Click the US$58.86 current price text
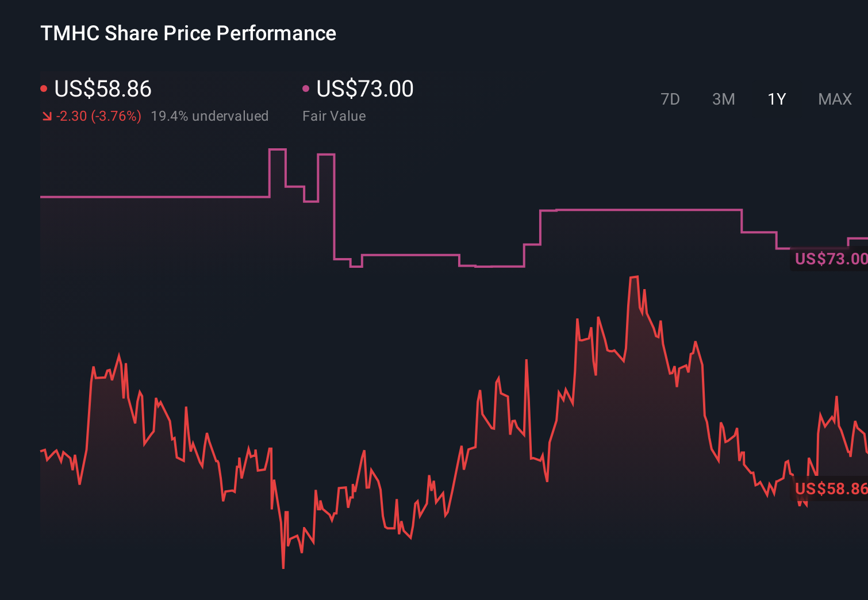This screenshot has width=868, height=600. coord(102,89)
